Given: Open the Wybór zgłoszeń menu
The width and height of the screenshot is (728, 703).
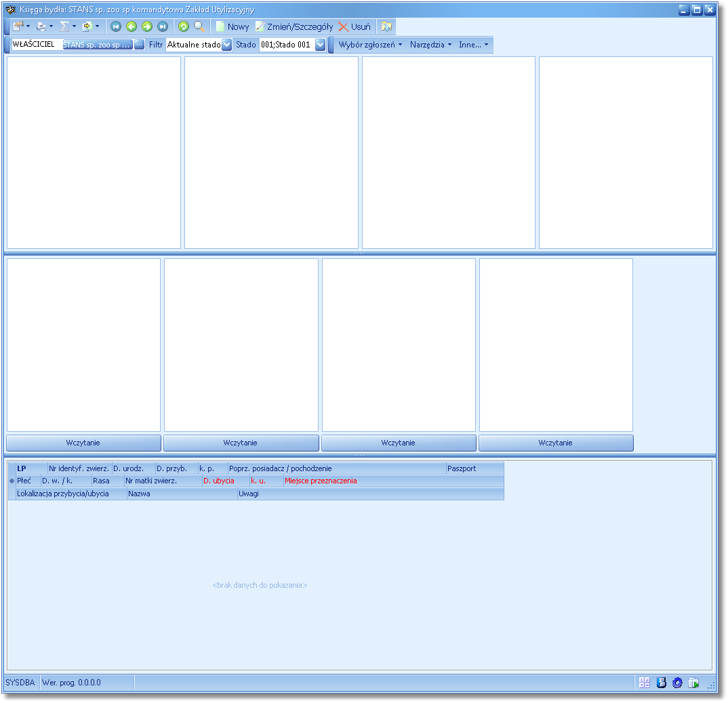Looking at the screenshot, I should coord(370,45).
